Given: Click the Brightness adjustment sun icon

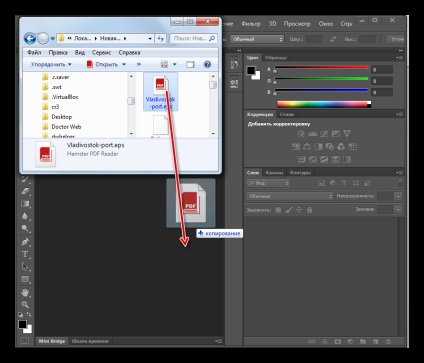Looking at the screenshot, I should [301, 134].
